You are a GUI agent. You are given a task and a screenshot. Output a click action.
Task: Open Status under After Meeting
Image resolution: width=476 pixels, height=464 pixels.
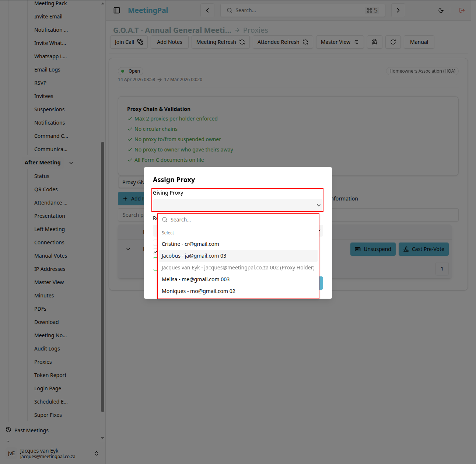(42, 176)
